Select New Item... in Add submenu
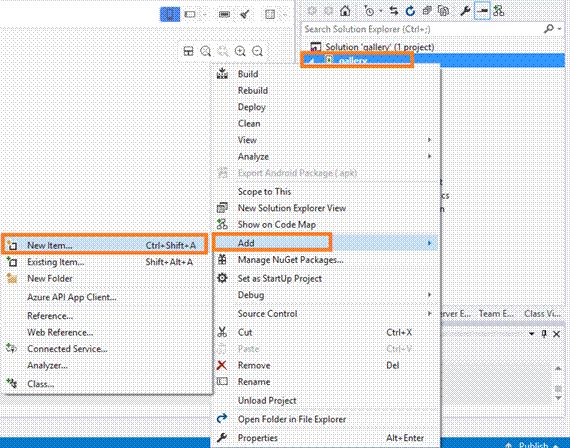570x448 pixels. click(106, 245)
